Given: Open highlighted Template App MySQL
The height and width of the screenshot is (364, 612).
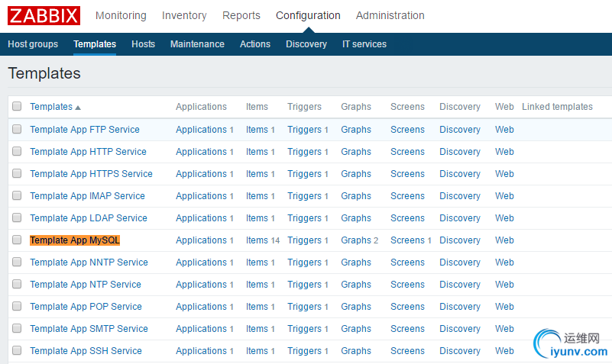Looking at the screenshot, I should (75, 240).
